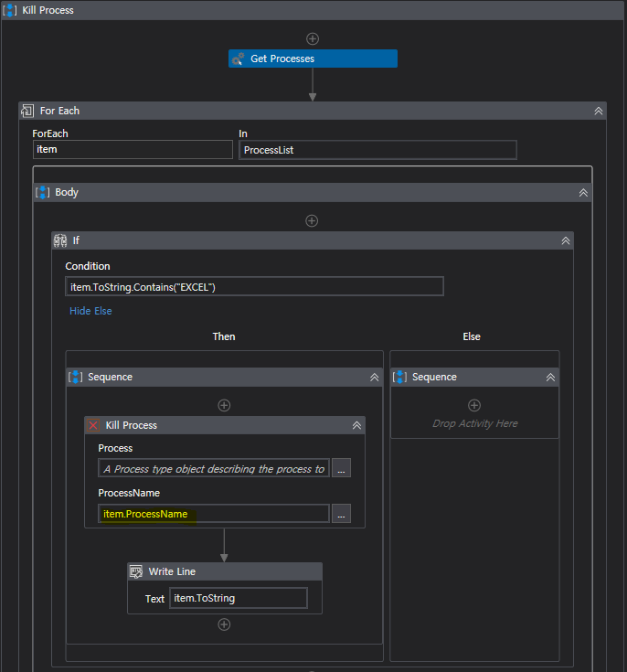Collapse the Then branch Sequence
627x672 pixels.
tap(374, 377)
